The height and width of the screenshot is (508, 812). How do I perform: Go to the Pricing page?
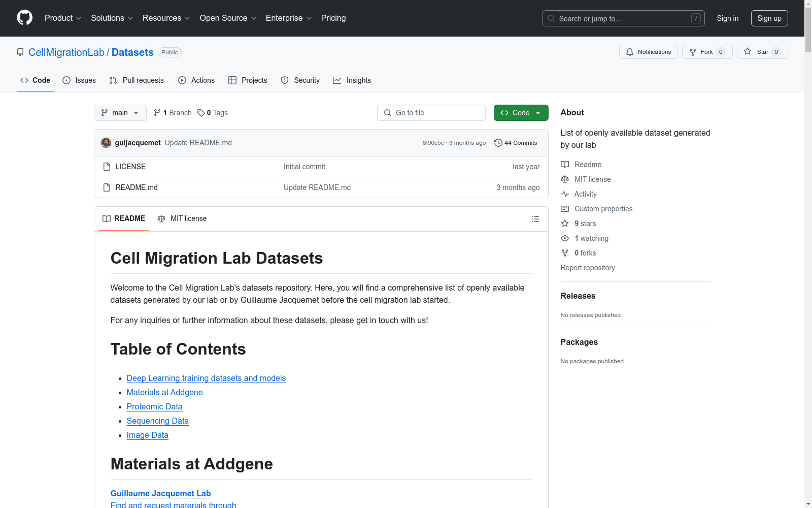[x=333, y=18]
